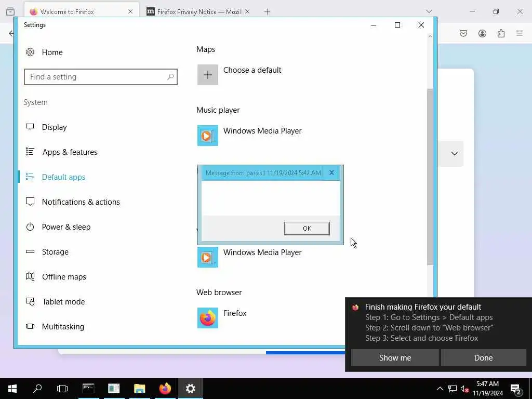
Task: Close the Welcome to Firefox tab
Action: [x=130, y=11]
